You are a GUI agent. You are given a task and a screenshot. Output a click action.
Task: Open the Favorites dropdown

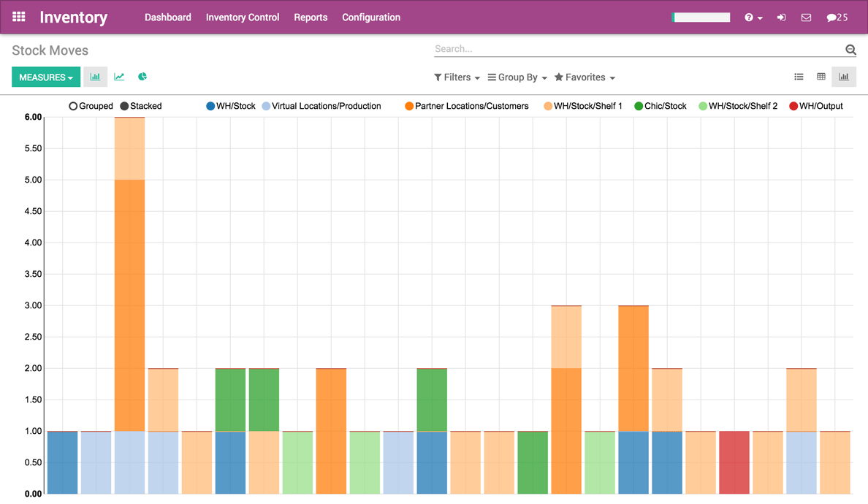tap(584, 77)
